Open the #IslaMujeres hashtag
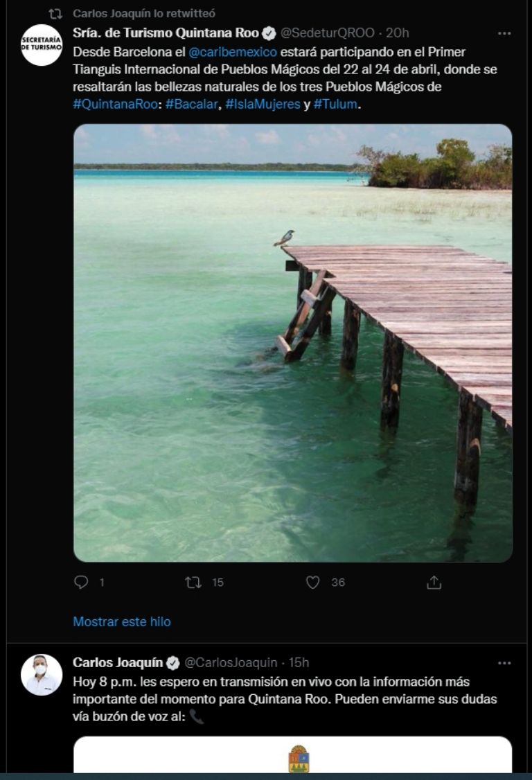Screen dimensions: 532x780 [263, 104]
